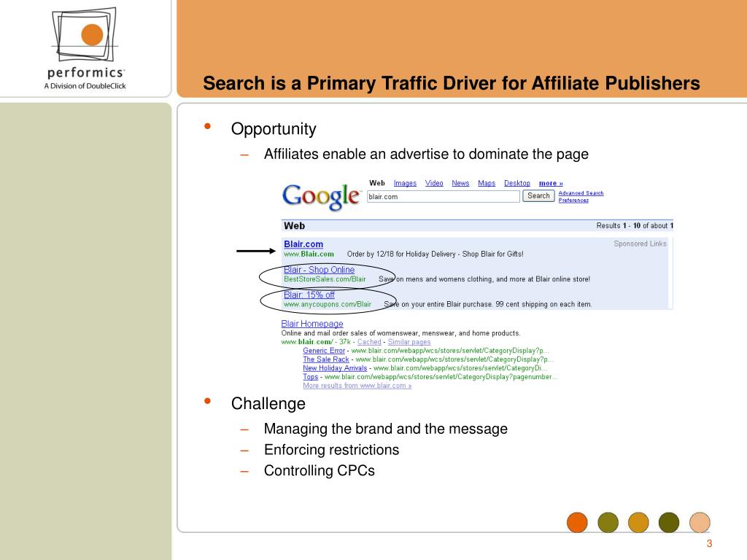The width and height of the screenshot is (747, 560).
Task: Click the Cached link
Action: [369, 342]
